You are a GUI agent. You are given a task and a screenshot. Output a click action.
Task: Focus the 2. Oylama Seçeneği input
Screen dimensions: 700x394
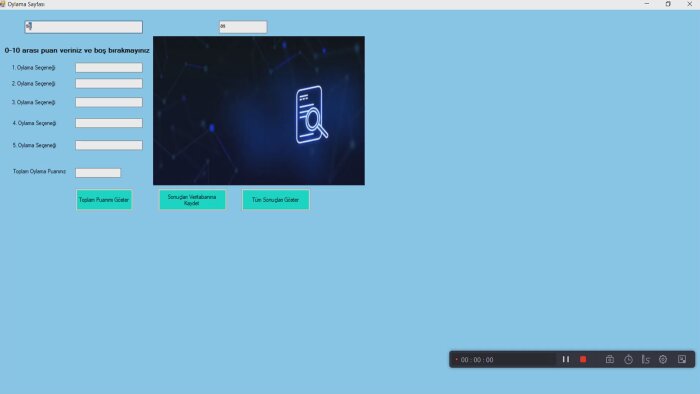coord(109,83)
